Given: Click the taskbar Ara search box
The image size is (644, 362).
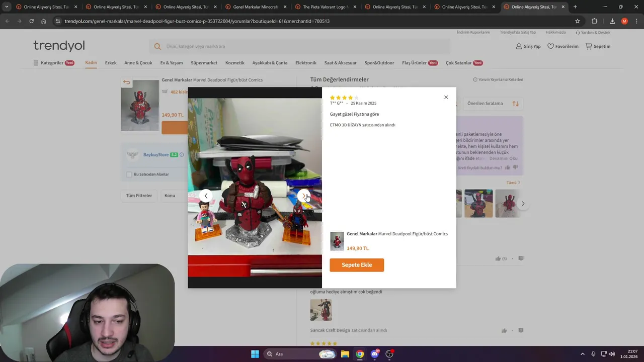Looking at the screenshot, I should click(300, 354).
